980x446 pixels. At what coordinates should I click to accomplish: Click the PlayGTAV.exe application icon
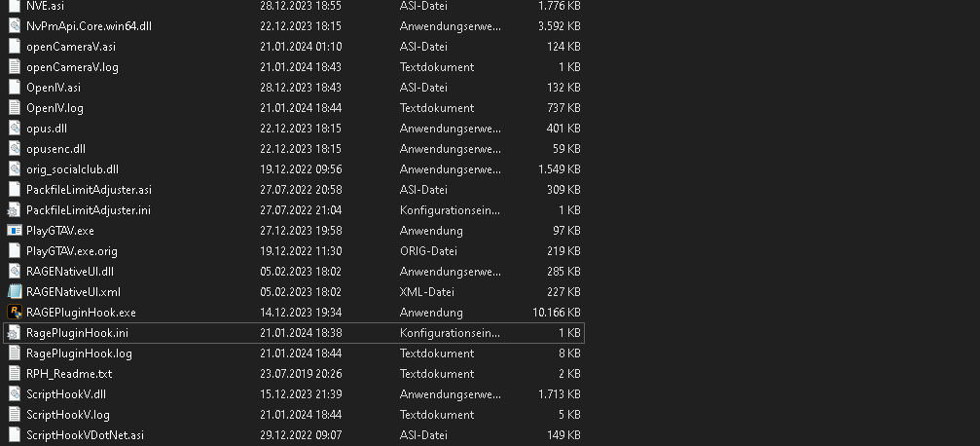15,231
